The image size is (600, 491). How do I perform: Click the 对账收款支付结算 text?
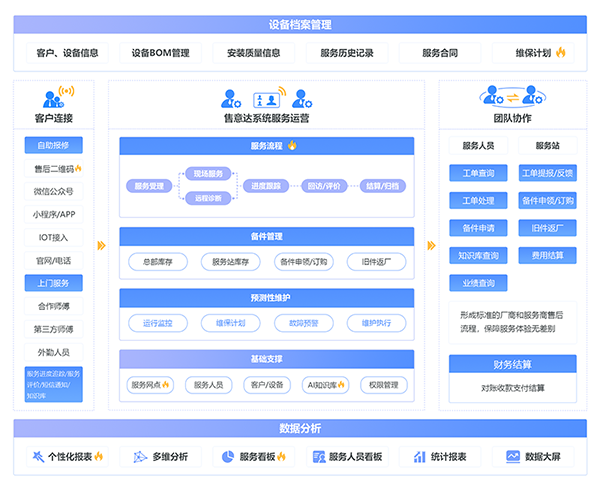tap(512, 388)
